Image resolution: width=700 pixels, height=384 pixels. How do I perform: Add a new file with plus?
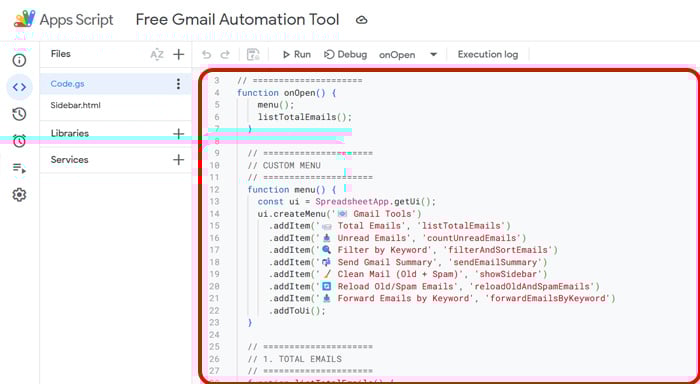click(179, 54)
